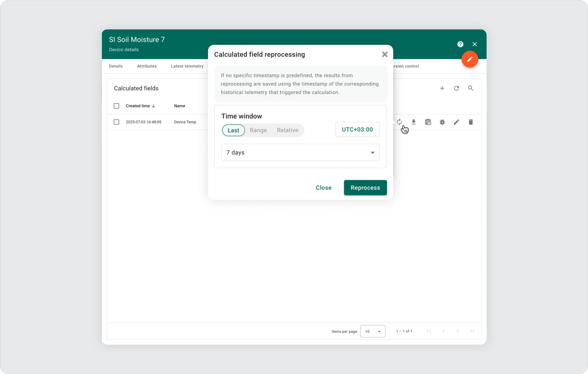Toggle the select-all header checkbox
The image size is (588, 374).
(116, 106)
